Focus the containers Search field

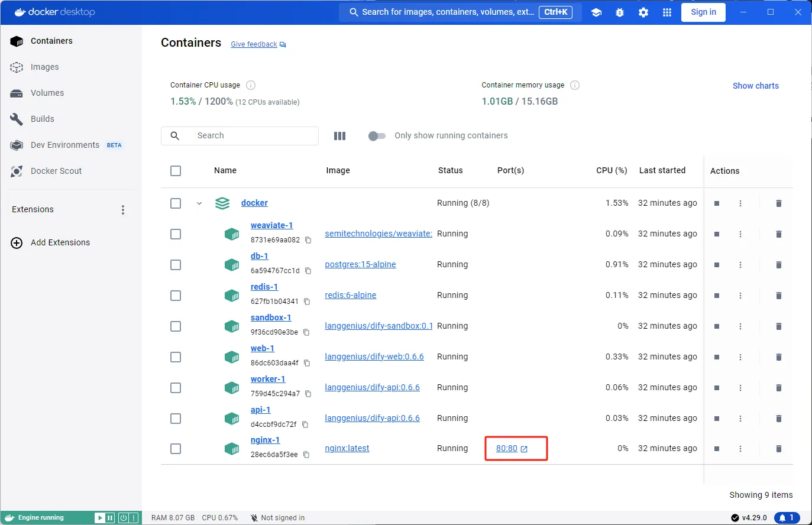[240, 136]
